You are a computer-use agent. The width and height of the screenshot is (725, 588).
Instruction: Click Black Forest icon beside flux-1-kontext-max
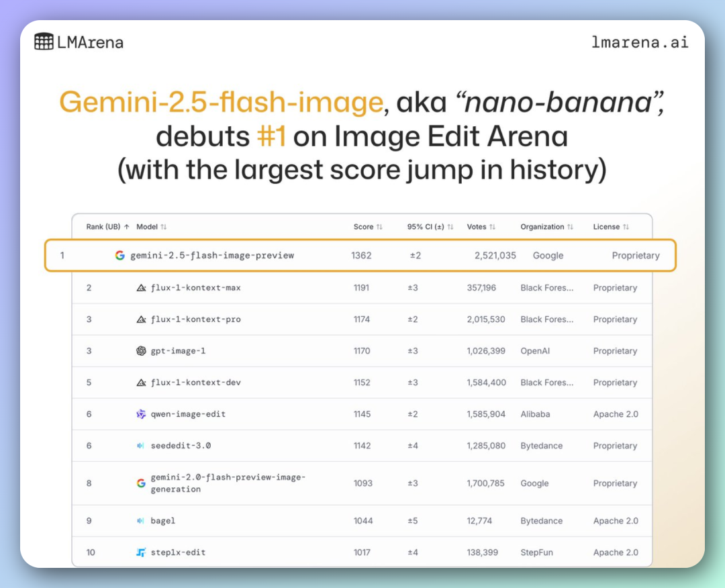tap(141, 288)
